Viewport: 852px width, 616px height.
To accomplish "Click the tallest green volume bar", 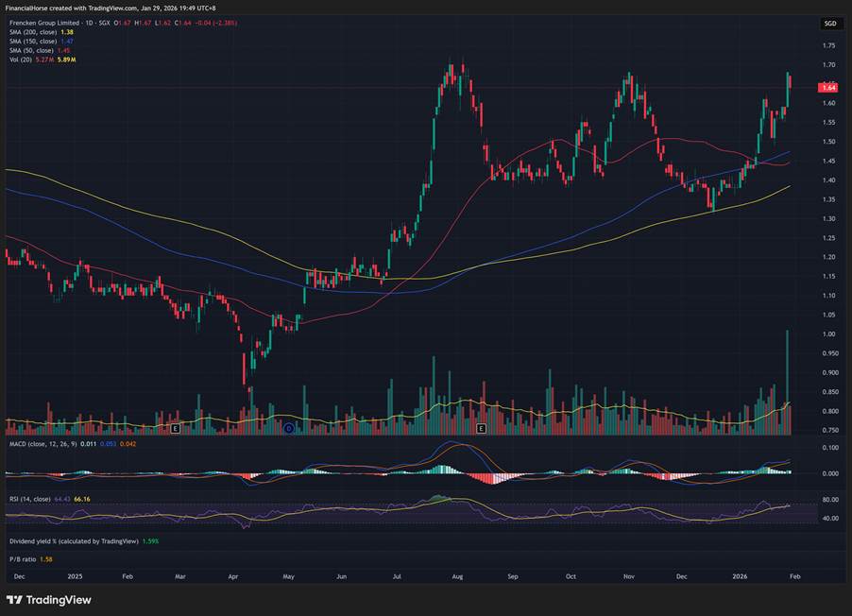I will click(787, 383).
